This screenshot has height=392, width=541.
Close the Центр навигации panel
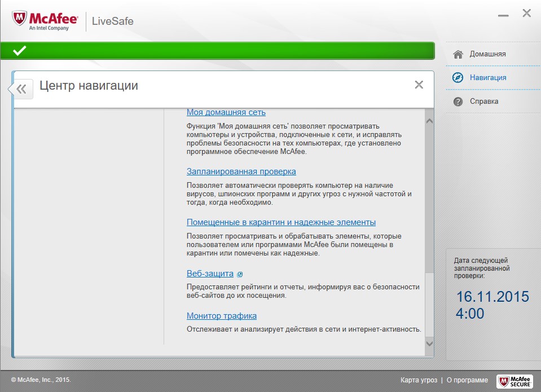tap(419, 85)
